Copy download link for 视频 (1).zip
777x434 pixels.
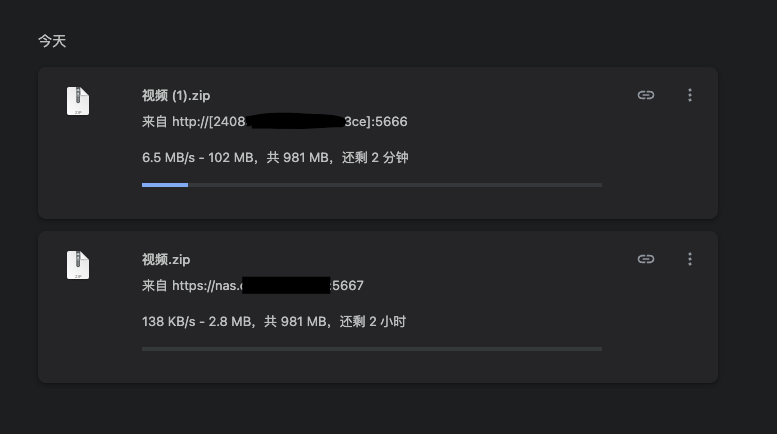tap(646, 95)
